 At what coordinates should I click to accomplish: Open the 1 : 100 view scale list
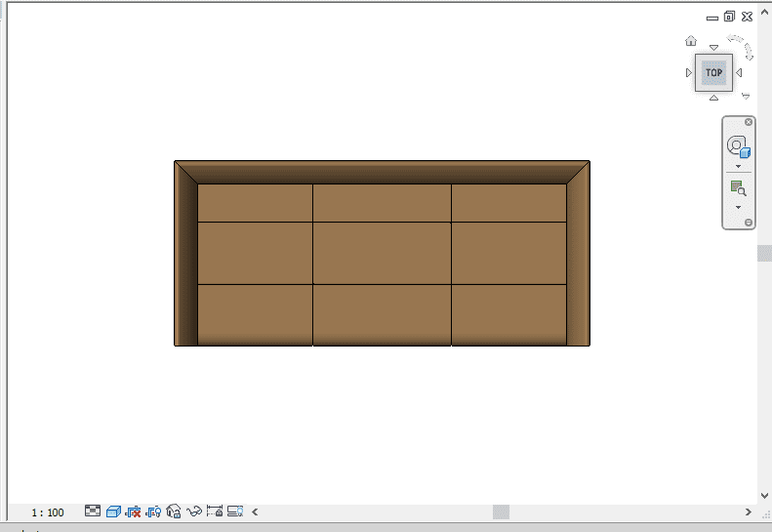coord(47,512)
